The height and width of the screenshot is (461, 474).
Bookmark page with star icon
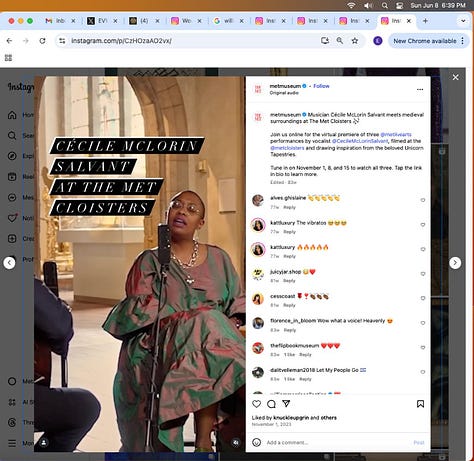point(355,41)
